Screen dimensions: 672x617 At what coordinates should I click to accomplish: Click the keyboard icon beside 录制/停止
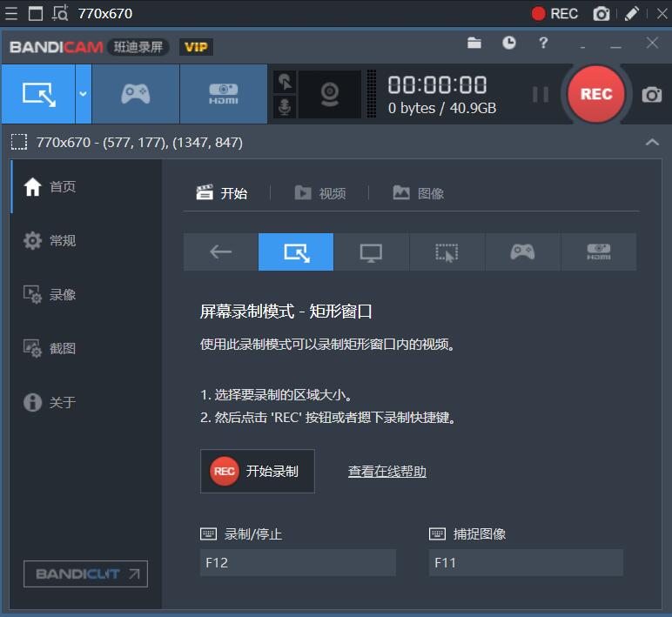(208, 533)
